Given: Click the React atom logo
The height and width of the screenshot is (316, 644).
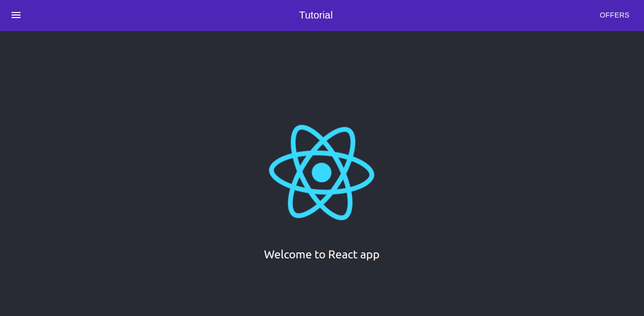Looking at the screenshot, I should point(322,172).
